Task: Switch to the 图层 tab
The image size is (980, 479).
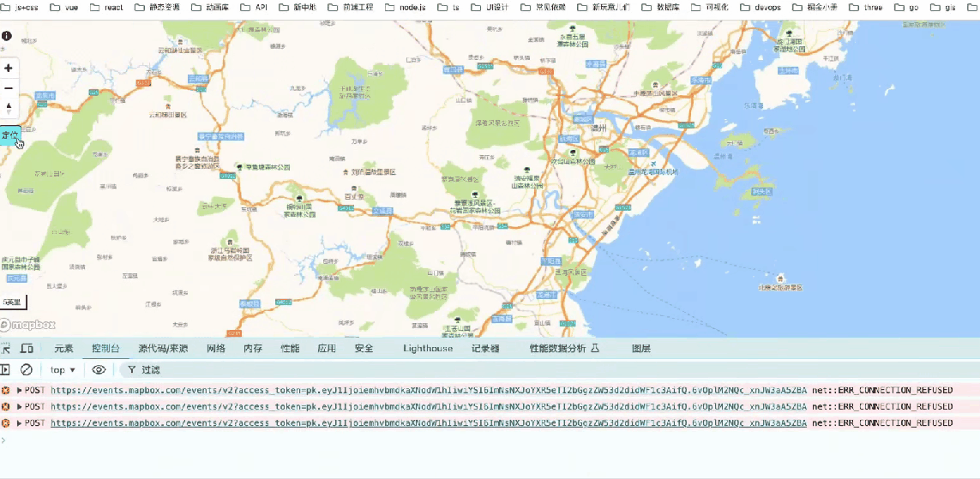Action: point(641,349)
